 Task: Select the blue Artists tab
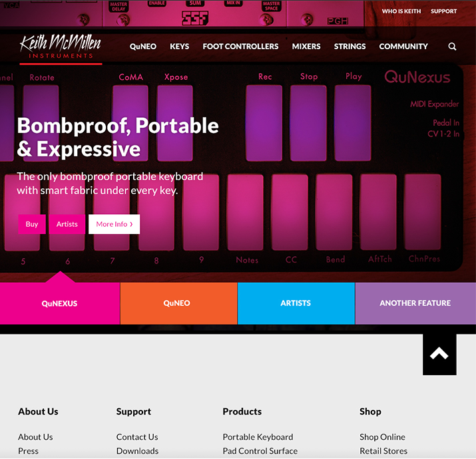coord(296,303)
